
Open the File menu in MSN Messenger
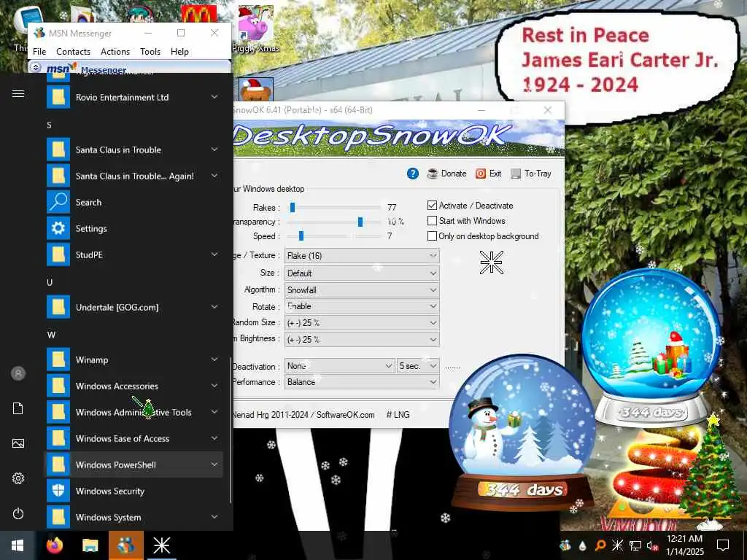click(x=39, y=52)
